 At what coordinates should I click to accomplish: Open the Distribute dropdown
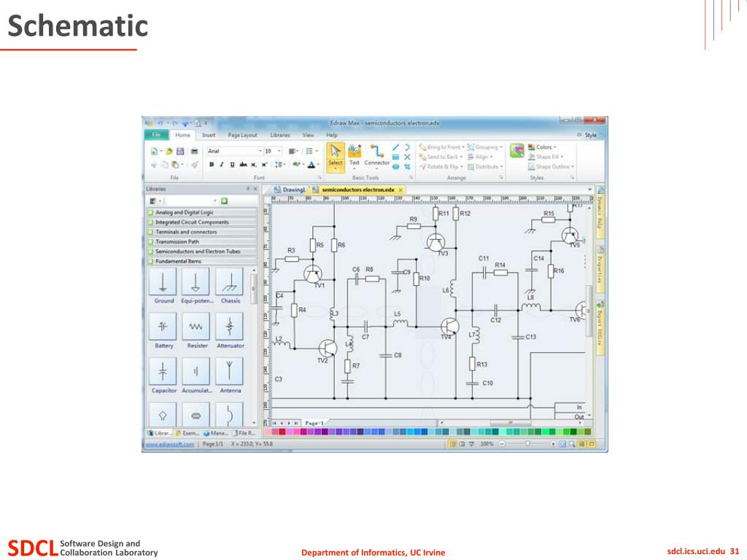[485, 167]
